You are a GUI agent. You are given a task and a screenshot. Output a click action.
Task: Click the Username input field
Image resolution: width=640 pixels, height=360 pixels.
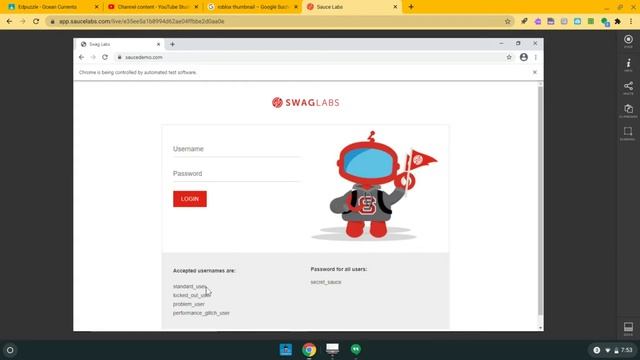pos(236,149)
